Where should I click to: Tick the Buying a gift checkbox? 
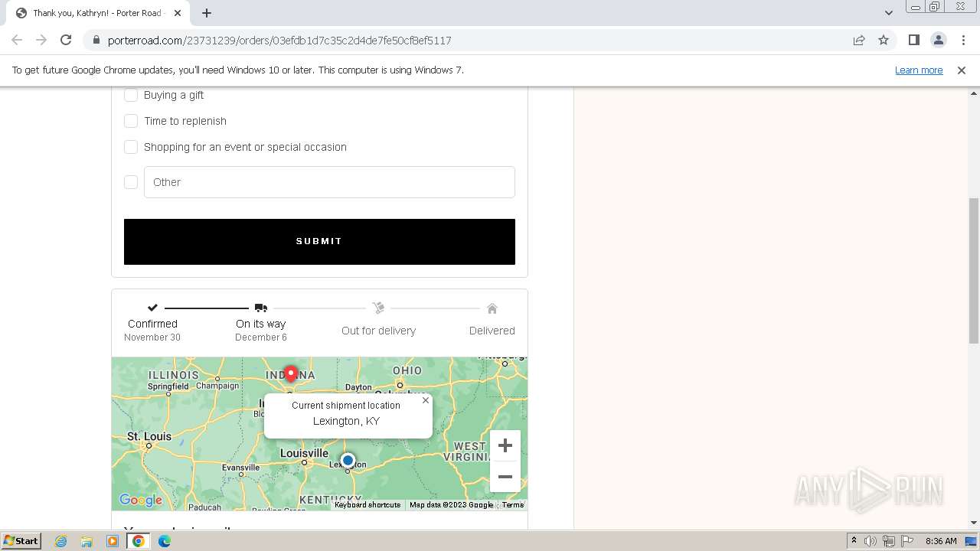(131, 95)
